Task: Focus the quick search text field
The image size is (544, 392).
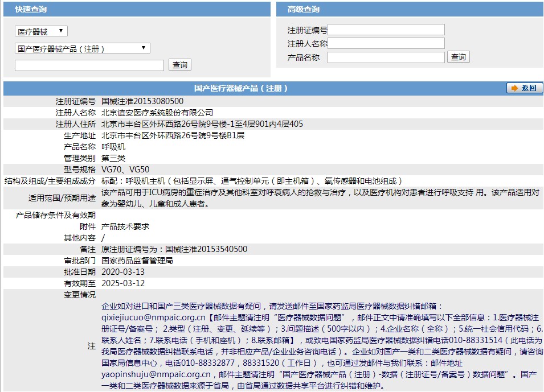Action: click(x=89, y=65)
